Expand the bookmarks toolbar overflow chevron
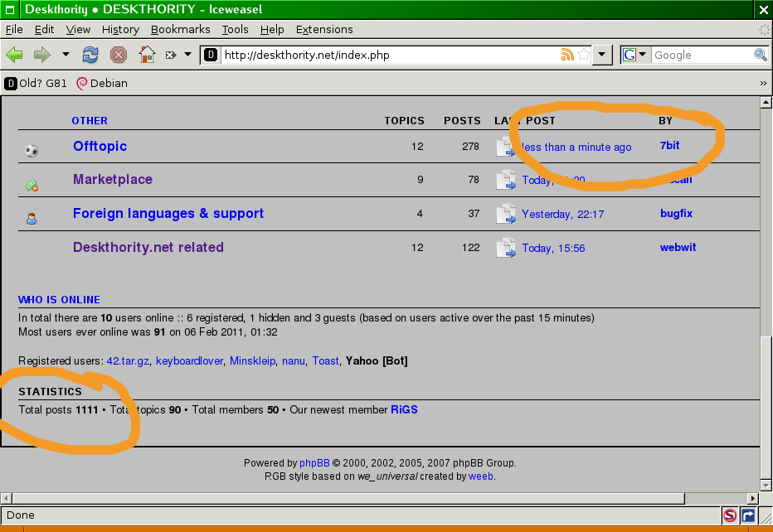 click(x=763, y=84)
